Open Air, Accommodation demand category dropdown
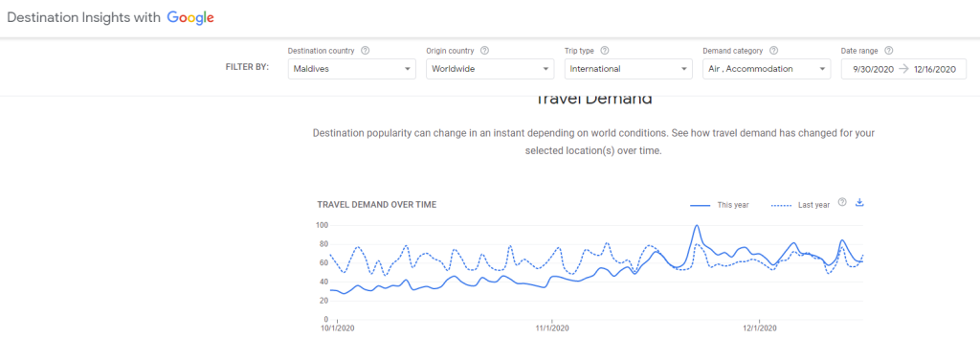The image size is (980, 361). pos(767,69)
